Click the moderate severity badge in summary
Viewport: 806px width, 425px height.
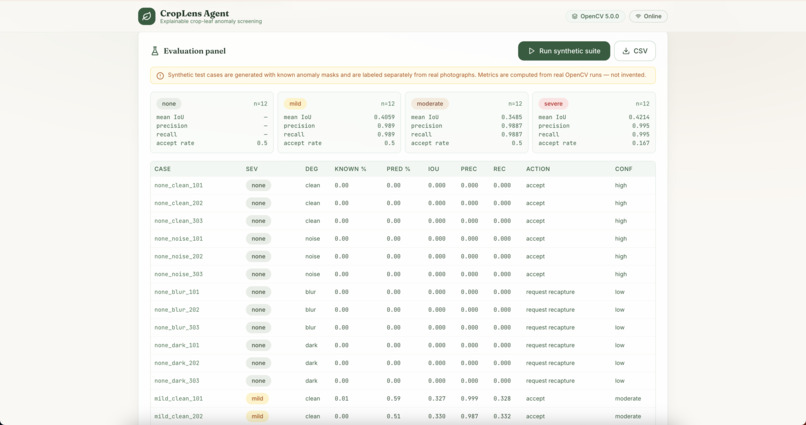(x=430, y=104)
